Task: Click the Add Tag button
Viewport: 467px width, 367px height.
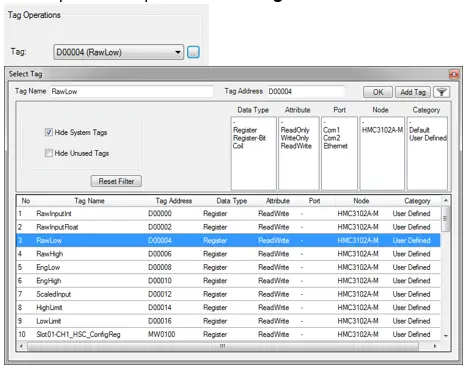Action: pos(413,92)
